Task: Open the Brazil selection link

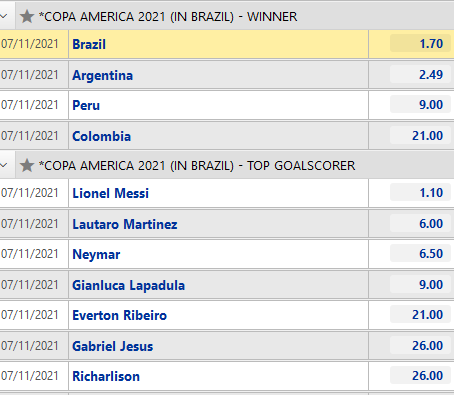Action: click(x=89, y=44)
